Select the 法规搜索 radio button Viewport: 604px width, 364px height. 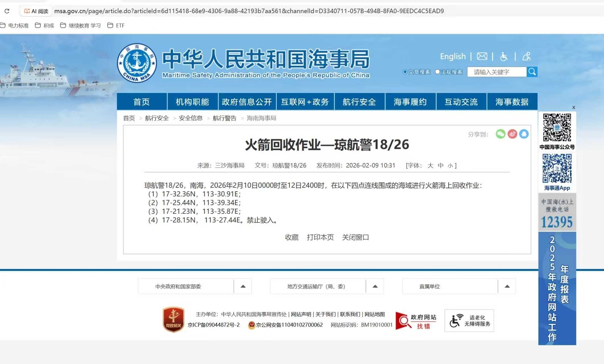(x=437, y=72)
